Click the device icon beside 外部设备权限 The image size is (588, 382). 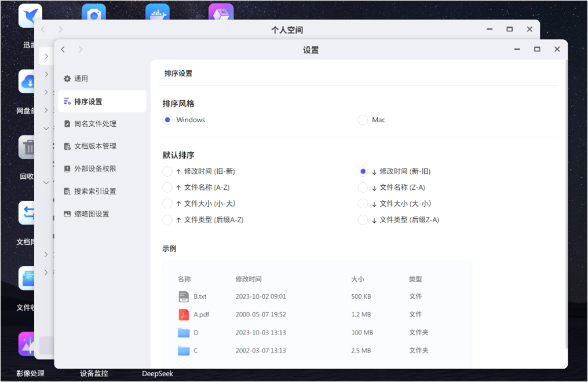point(67,169)
